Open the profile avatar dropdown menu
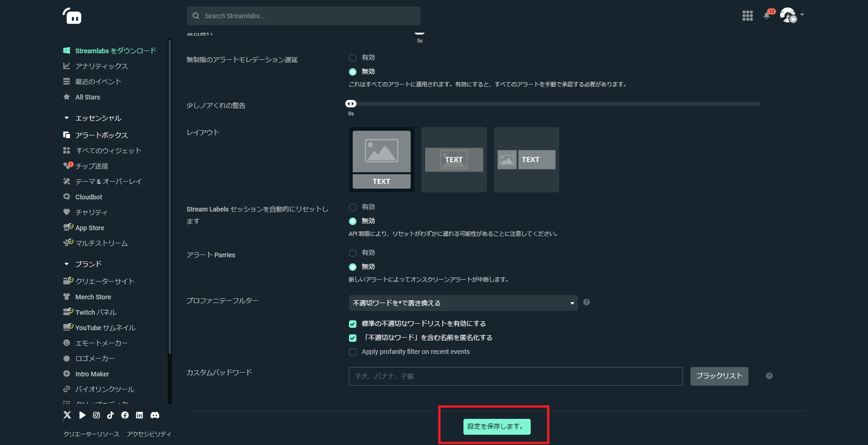868x445 pixels. coord(790,15)
